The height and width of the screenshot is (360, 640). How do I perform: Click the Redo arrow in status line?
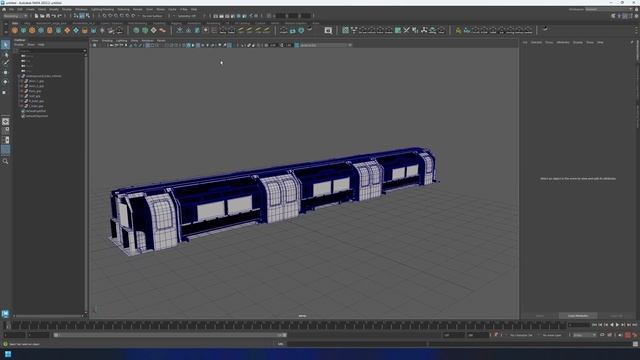60,16
